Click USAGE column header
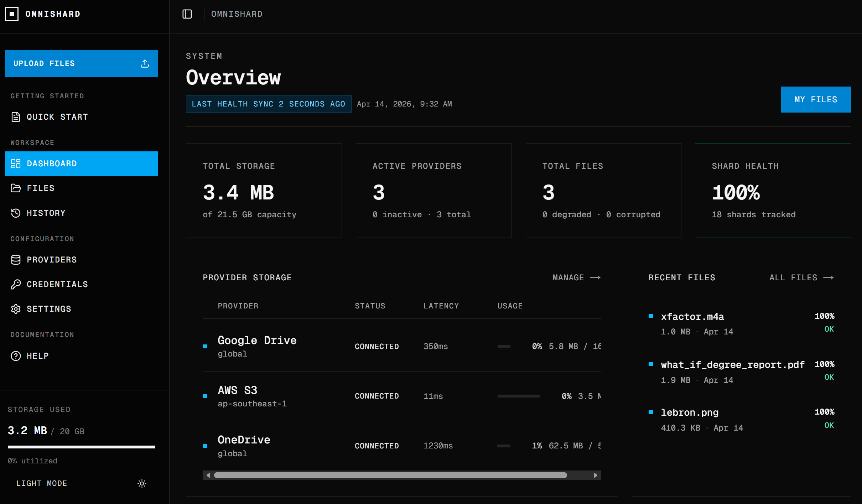This screenshot has width=862, height=504. point(510,306)
